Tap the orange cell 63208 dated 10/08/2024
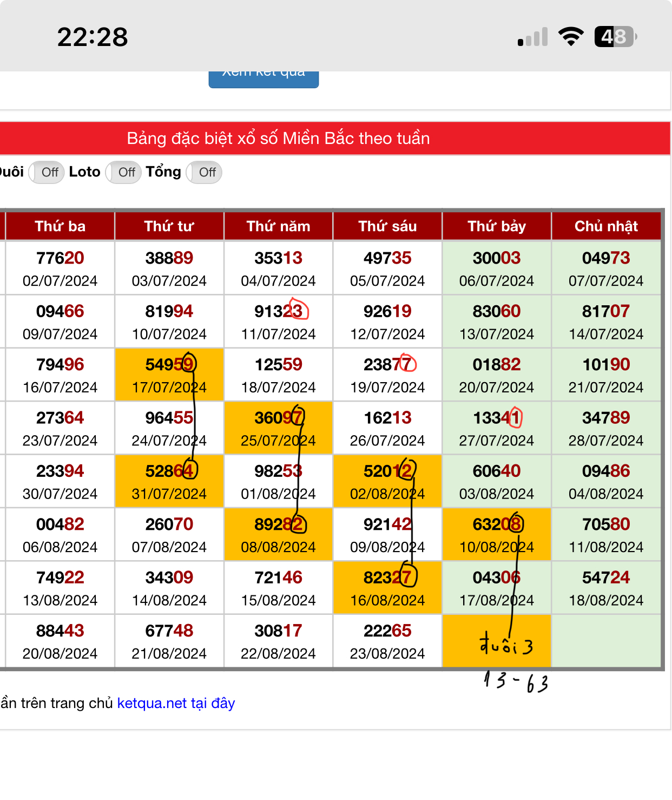 point(497,535)
